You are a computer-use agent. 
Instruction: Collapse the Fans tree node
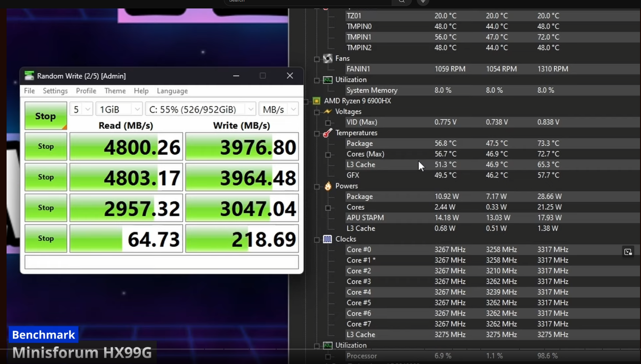pyautogui.click(x=317, y=59)
